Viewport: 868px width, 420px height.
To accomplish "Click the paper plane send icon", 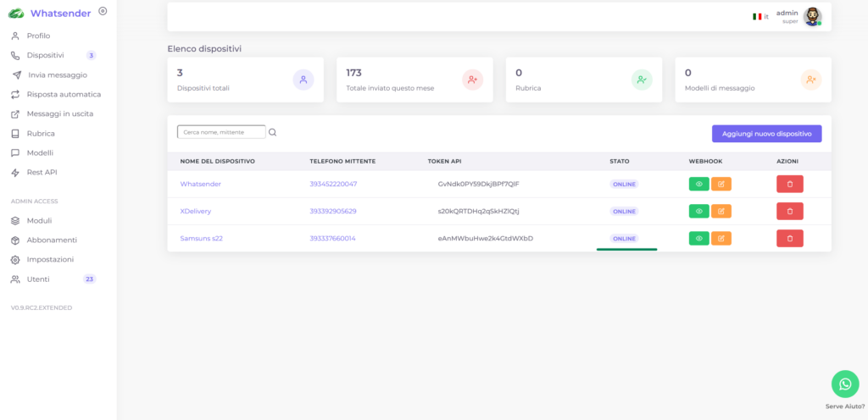I will coord(17,75).
